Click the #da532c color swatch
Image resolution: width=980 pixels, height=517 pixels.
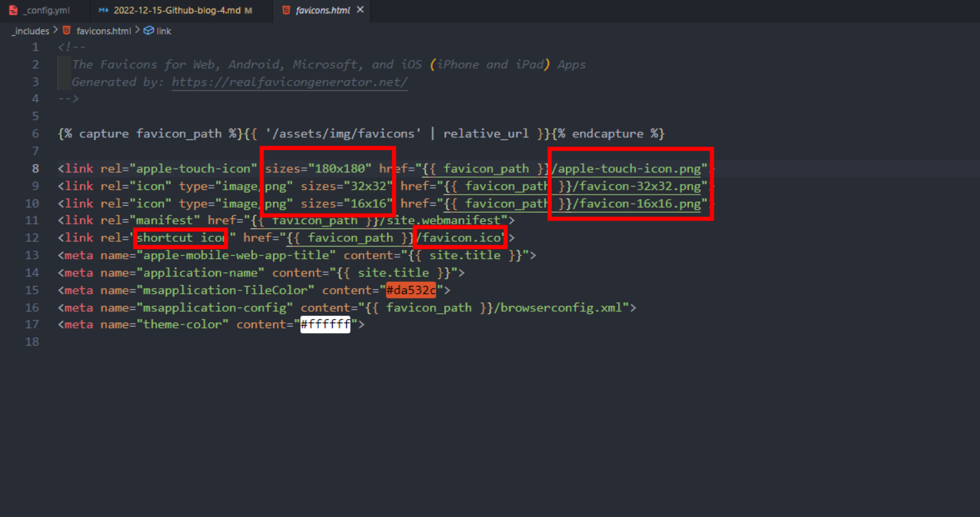coord(411,290)
